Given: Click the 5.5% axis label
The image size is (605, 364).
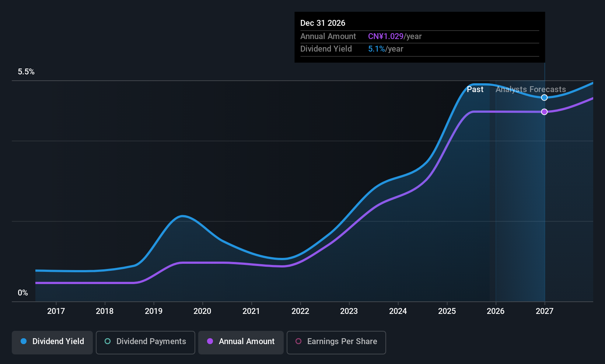Looking at the screenshot, I should pyautogui.click(x=26, y=72).
